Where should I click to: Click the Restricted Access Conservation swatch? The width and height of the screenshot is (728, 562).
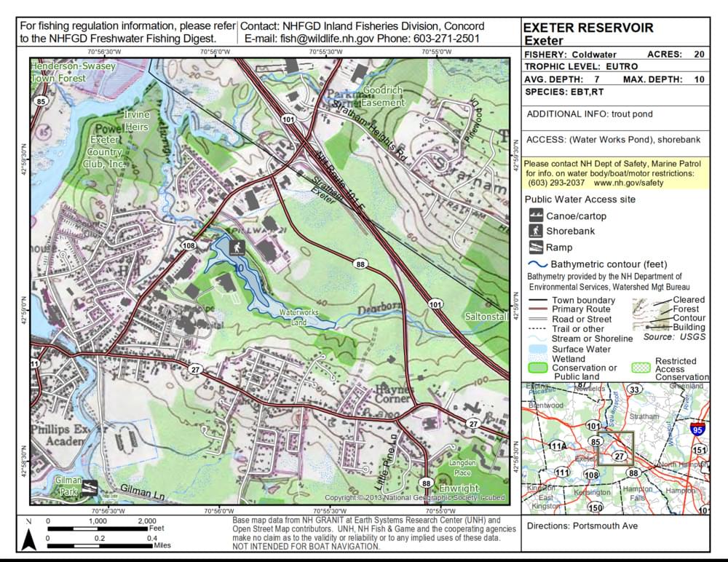click(x=641, y=368)
